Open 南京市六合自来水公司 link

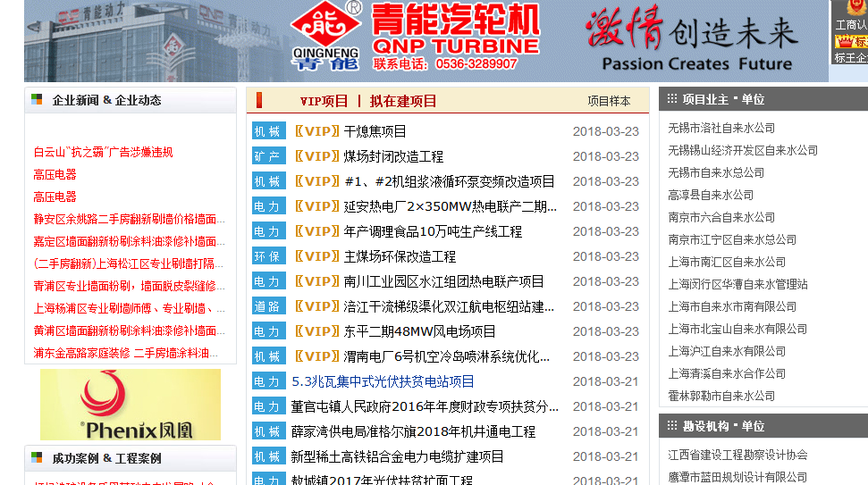coord(721,217)
